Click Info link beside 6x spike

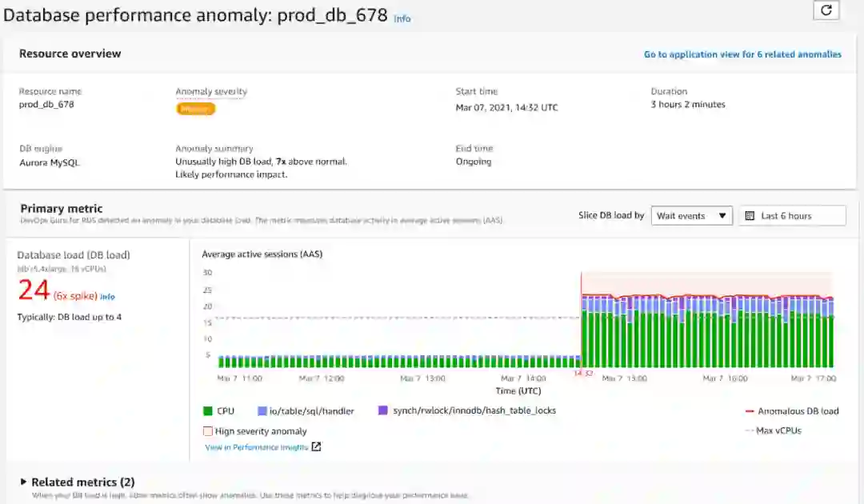pyautogui.click(x=107, y=296)
